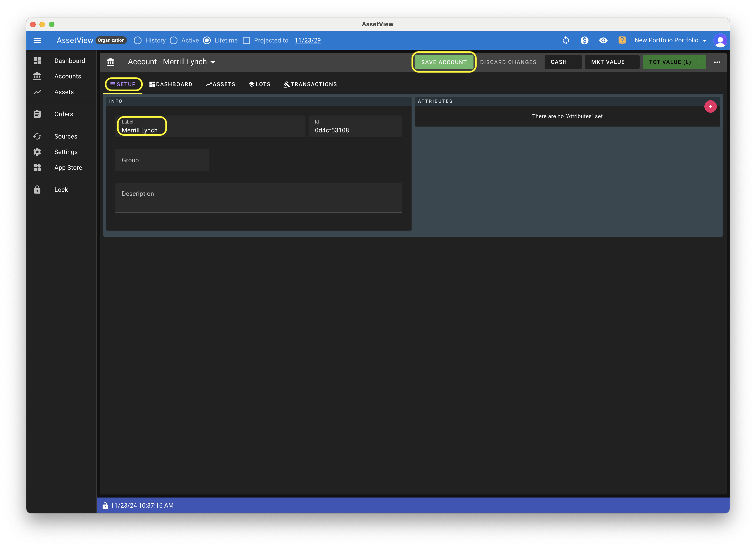This screenshot has width=756, height=548.
Task: Click the three-dot more options icon
Action: 717,62
